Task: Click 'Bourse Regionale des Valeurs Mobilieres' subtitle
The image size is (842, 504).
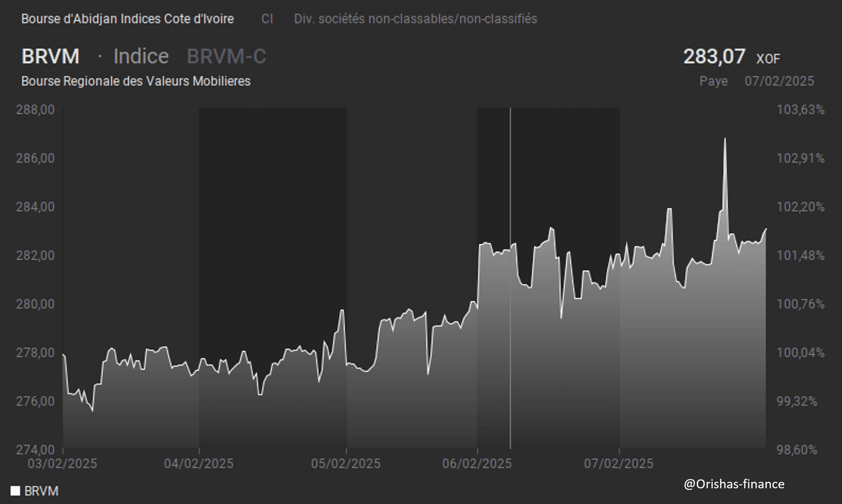Action: (136, 81)
